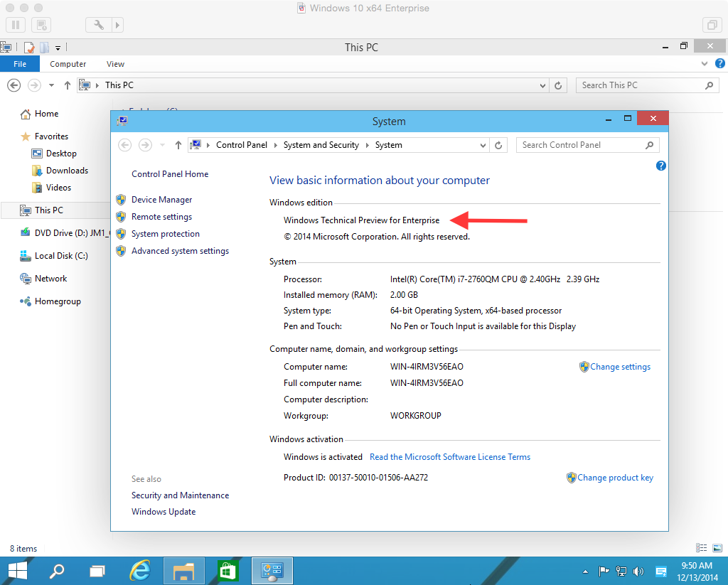
Task: Open Local Disk (C:) in navigation pane
Action: click(x=54, y=256)
